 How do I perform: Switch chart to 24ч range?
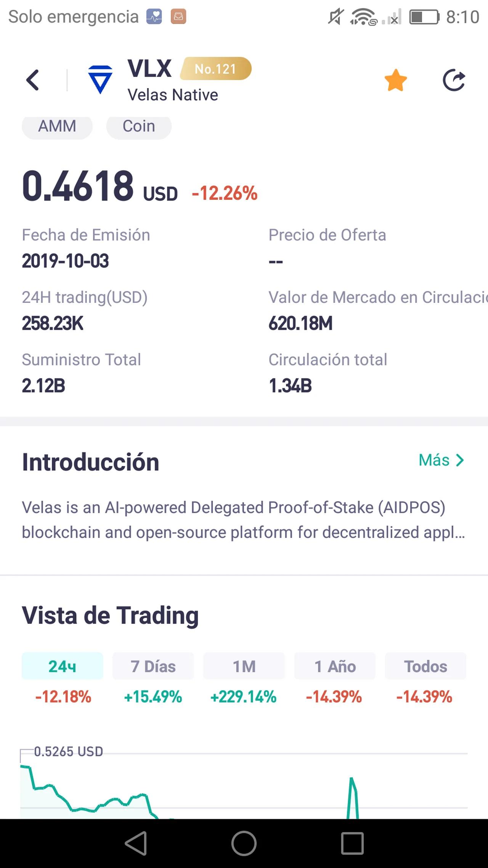click(62, 666)
